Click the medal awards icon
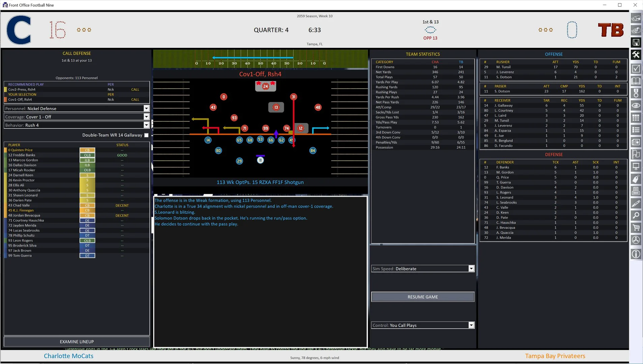This screenshot has height=364, width=643. (x=637, y=93)
